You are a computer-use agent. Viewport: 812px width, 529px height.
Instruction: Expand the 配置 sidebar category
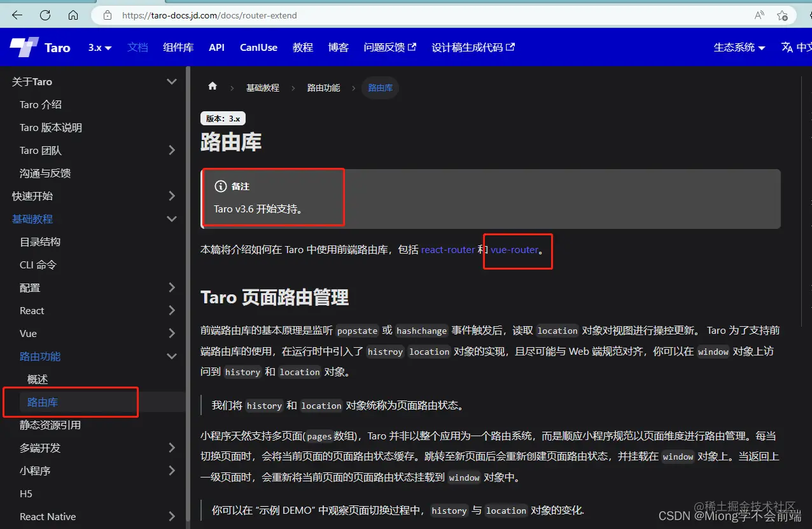click(x=171, y=287)
